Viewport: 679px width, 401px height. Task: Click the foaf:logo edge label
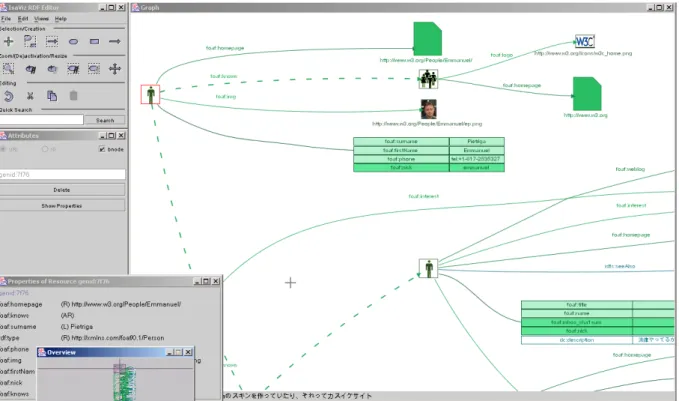pos(501,55)
